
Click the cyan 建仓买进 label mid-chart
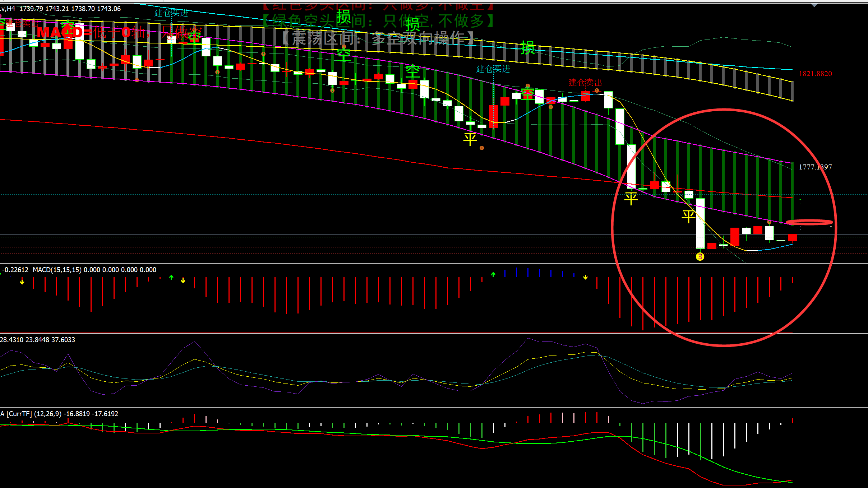coord(493,69)
